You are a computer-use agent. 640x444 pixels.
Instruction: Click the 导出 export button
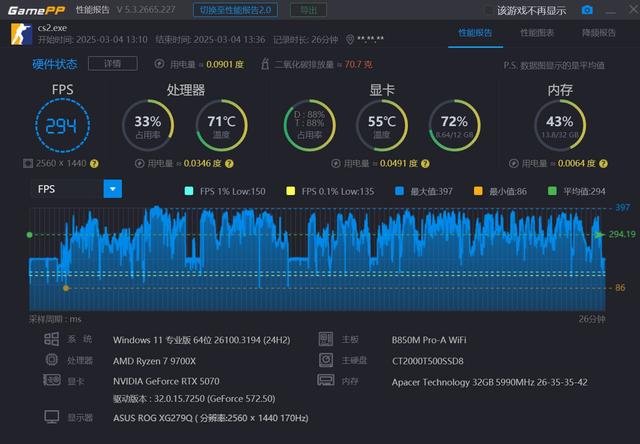(308, 10)
